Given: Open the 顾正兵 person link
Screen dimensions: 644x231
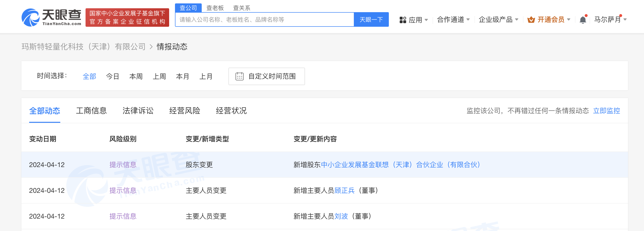Looking at the screenshot, I should point(344,190).
